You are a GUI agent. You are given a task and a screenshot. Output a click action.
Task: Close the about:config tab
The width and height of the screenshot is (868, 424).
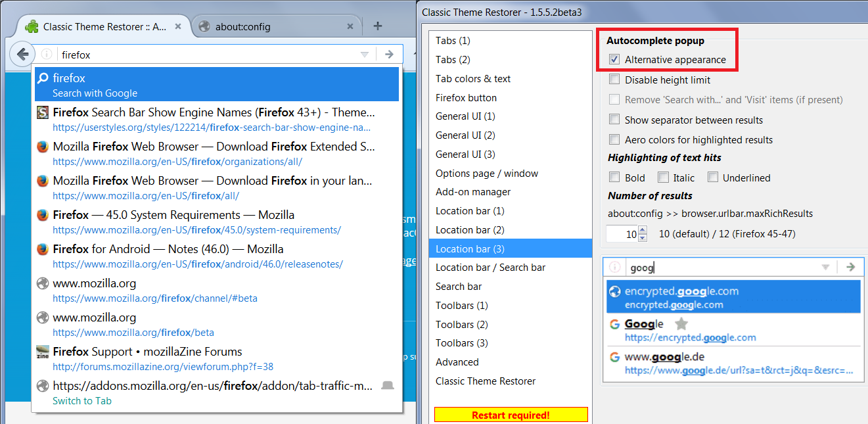click(350, 27)
